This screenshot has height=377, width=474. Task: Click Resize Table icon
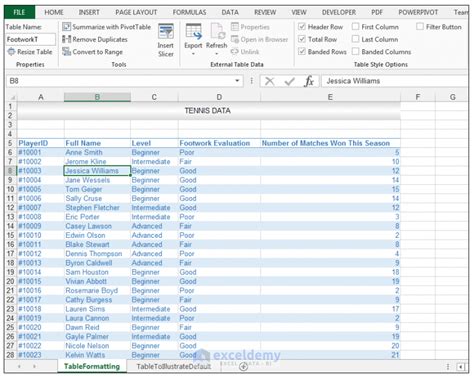tap(11, 52)
